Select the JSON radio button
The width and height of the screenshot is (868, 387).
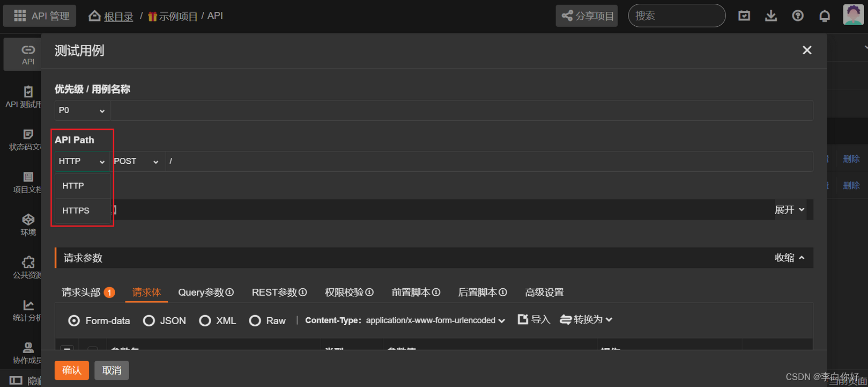(x=149, y=320)
